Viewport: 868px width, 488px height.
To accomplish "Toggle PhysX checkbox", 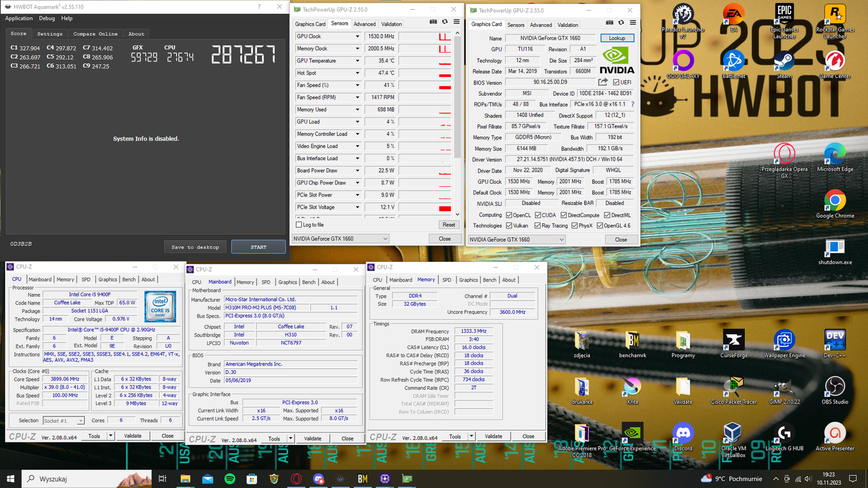I will (x=575, y=225).
